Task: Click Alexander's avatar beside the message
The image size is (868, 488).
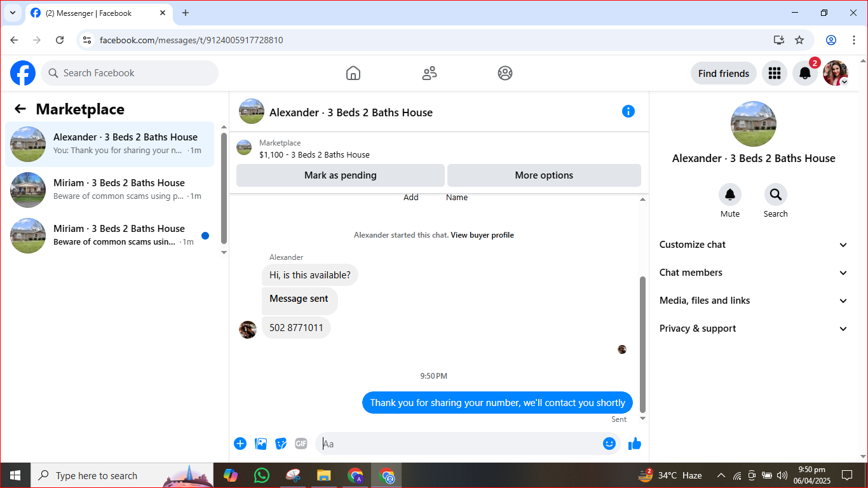Action: (248, 329)
